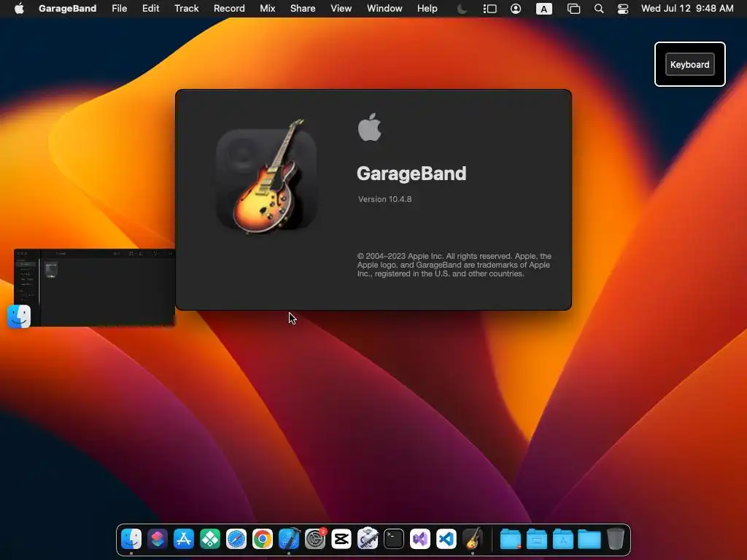Click the copyright notice text
Image resolution: width=747 pixels, height=560 pixels.
point(454,265)
